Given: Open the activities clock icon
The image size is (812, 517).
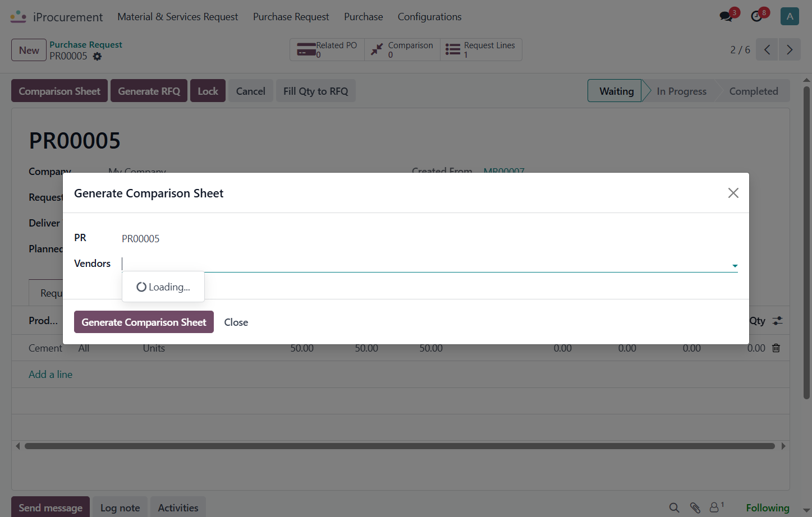Looking at the screenshot, I should (x=756, y=16).
